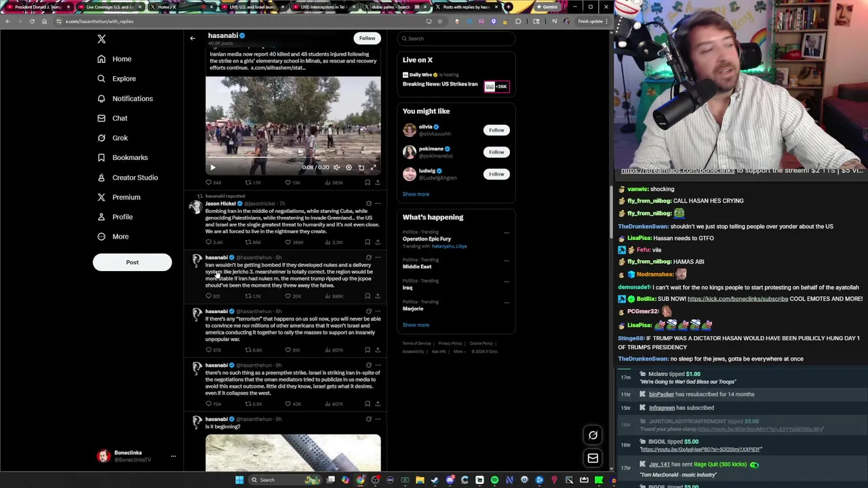Repost Jason Hickel's post

(x=252, y=242)
